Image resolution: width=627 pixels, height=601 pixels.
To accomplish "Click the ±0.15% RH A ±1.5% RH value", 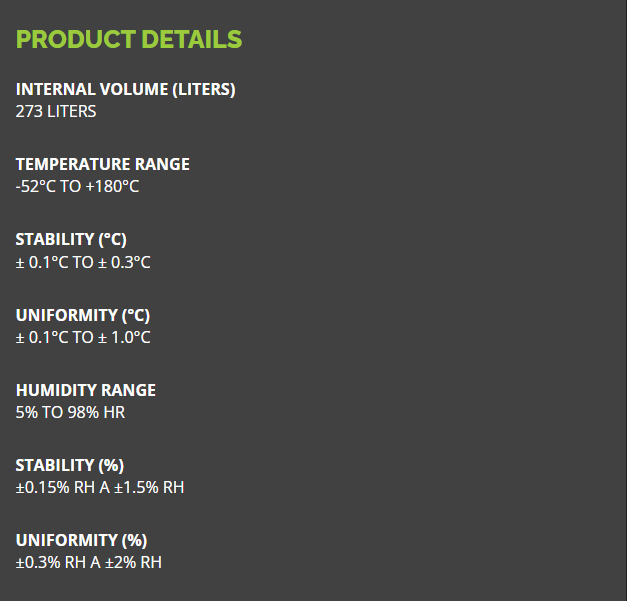I will pyautogui.click(x=100, y=487).
